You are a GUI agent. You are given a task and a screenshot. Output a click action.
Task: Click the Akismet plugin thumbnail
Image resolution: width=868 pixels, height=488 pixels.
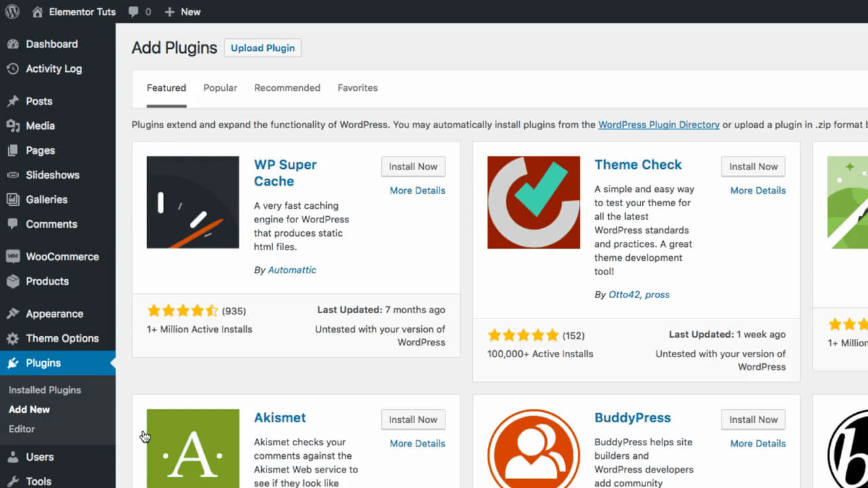193,447
